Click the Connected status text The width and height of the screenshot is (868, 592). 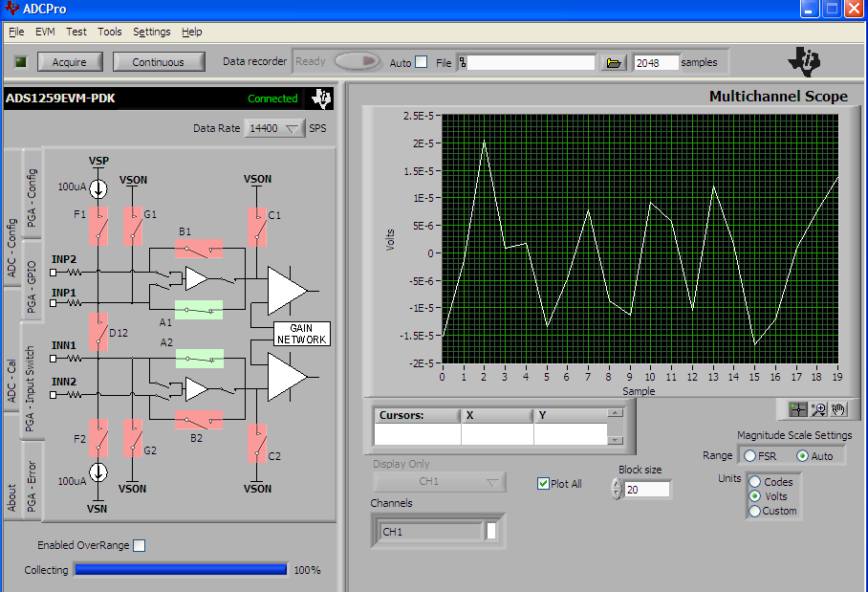tap(272, 99)
